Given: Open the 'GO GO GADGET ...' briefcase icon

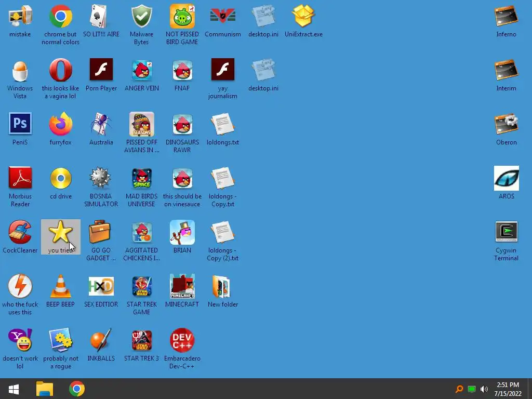Looking at the screenshot, I should pos(100,232).
